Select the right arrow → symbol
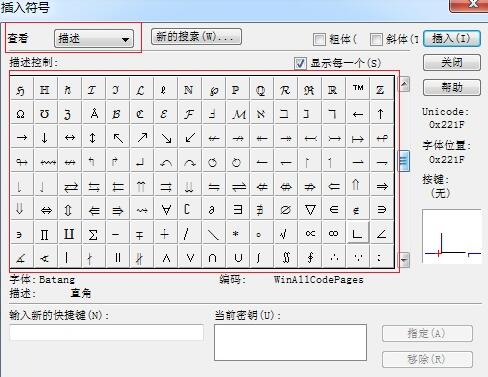This screenshot has height=377, width=488. pos(21,137)
